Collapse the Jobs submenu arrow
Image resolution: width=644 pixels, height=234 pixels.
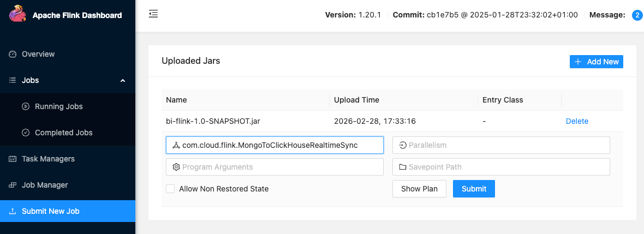tap(123, 80)
